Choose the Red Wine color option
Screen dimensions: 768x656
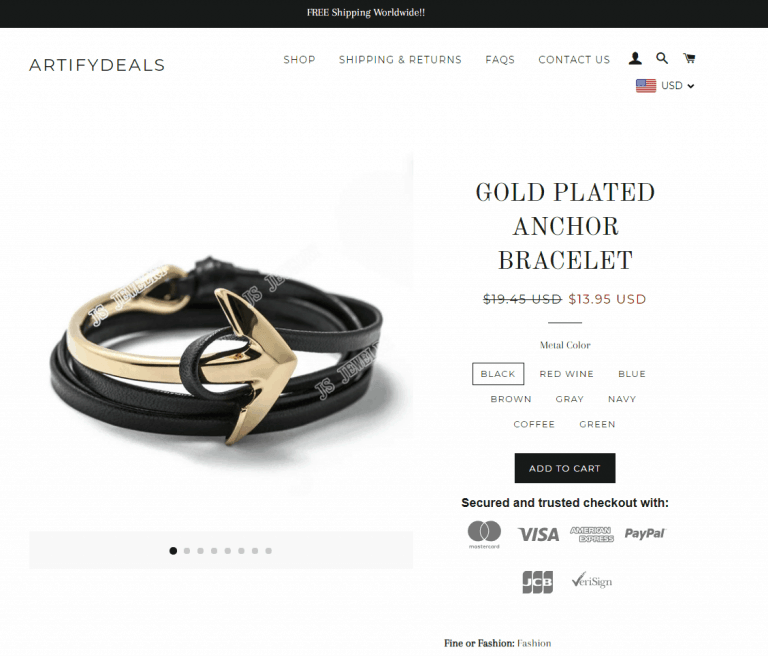[566, 374]
